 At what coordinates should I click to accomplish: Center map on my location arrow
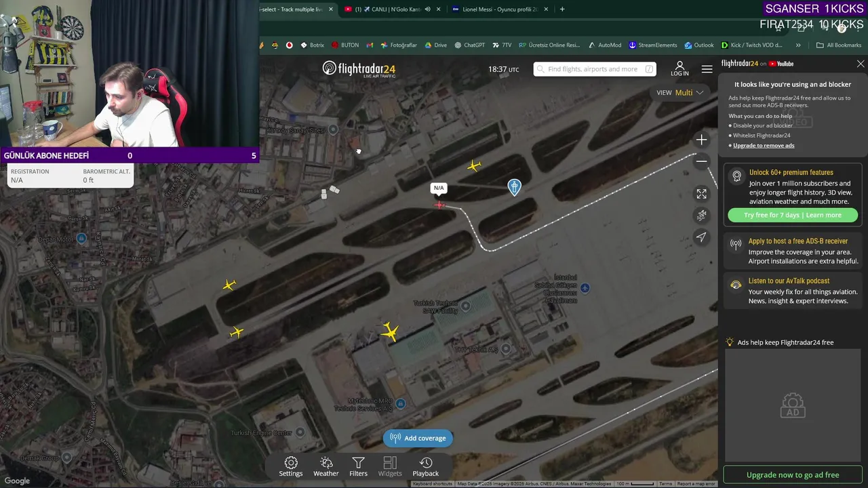pos(701,237)
